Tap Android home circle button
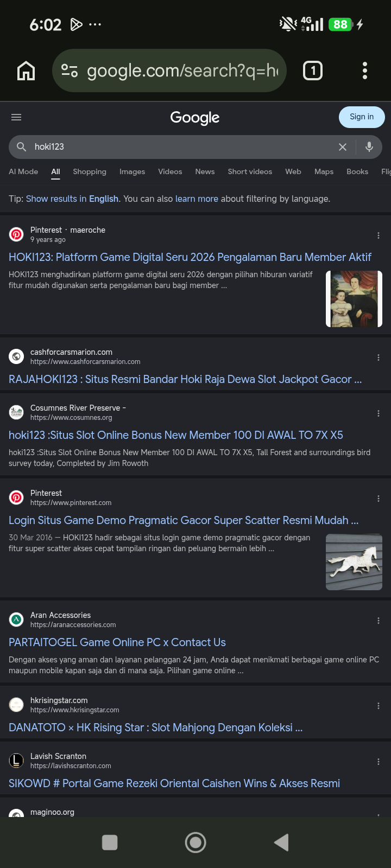This screenshot has width=391, height=868. pos(195,843)
